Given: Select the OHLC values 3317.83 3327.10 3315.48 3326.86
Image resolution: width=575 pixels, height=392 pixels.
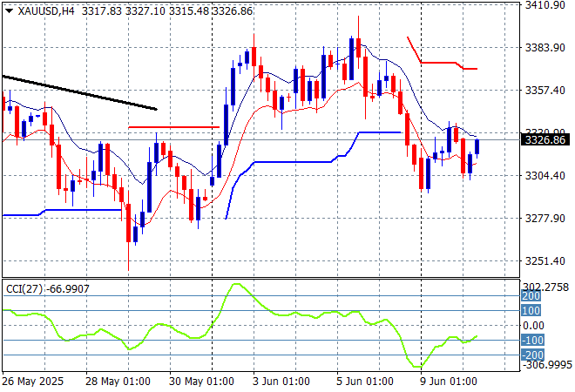Looking at the screenshot, I should [167, 11].
